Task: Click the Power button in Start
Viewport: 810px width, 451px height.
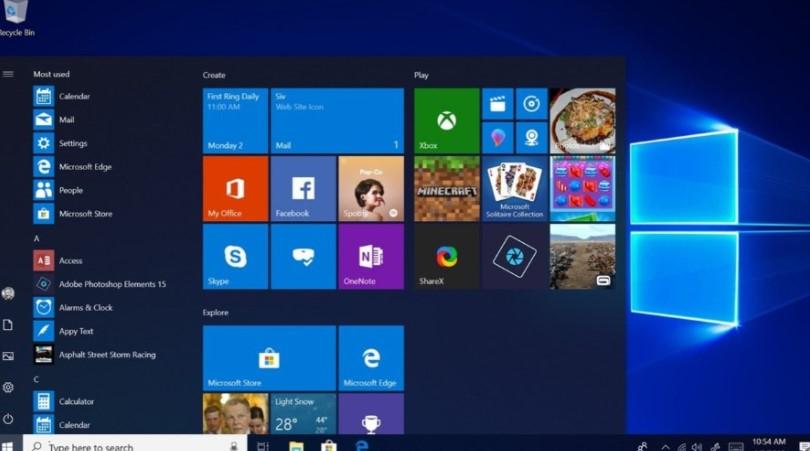Action: pyautogui.click(x=8, y=418)
